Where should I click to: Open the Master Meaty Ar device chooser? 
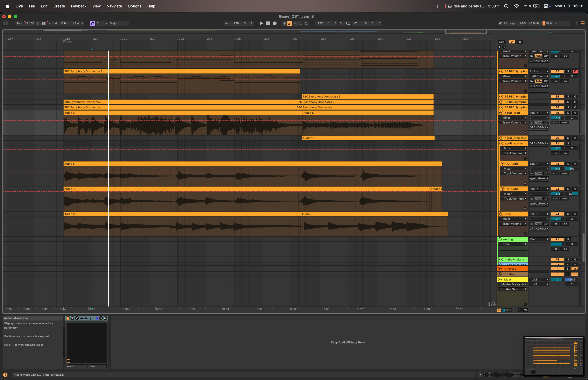tap(513, 284)
